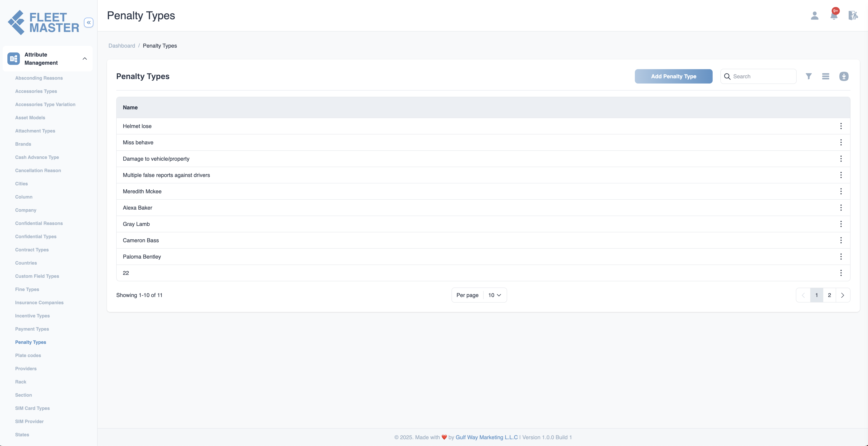868x446 pixels.
Task: Open actions menu for Cameron Bass
Action: point(841,240)
